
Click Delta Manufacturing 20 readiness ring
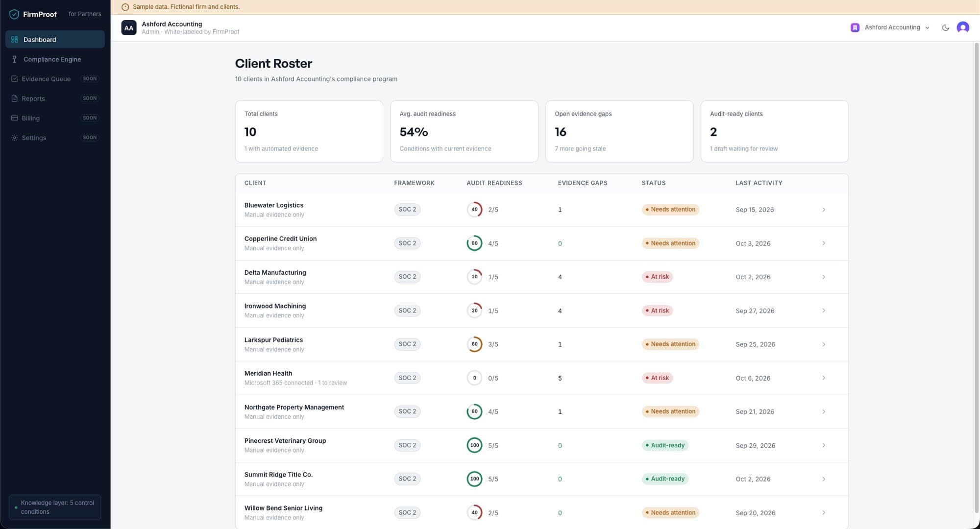(474, 277)
